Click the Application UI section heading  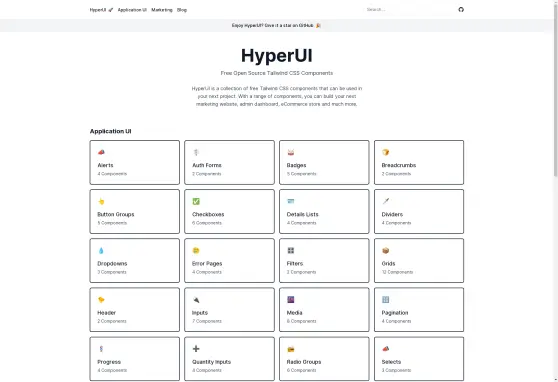[110, 131]
